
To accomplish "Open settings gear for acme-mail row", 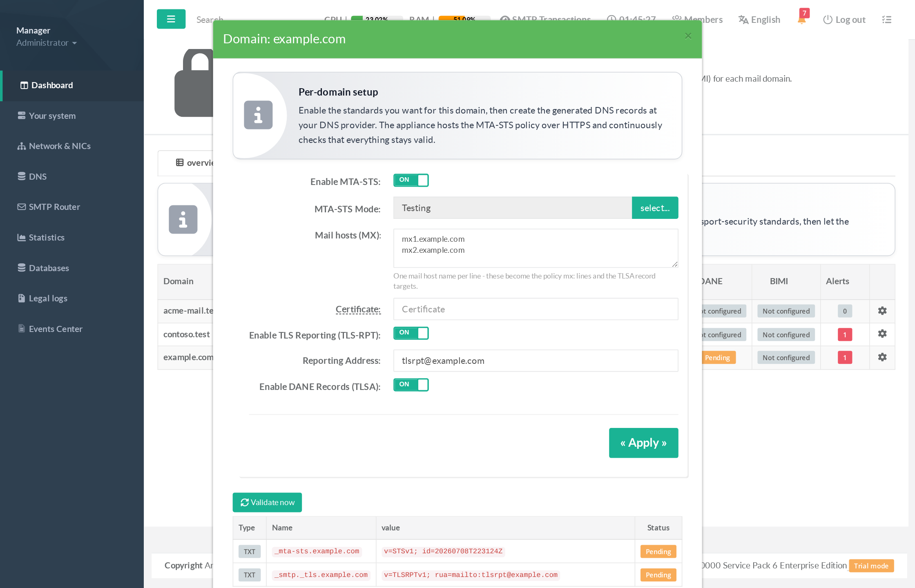I will pos(882,311).
